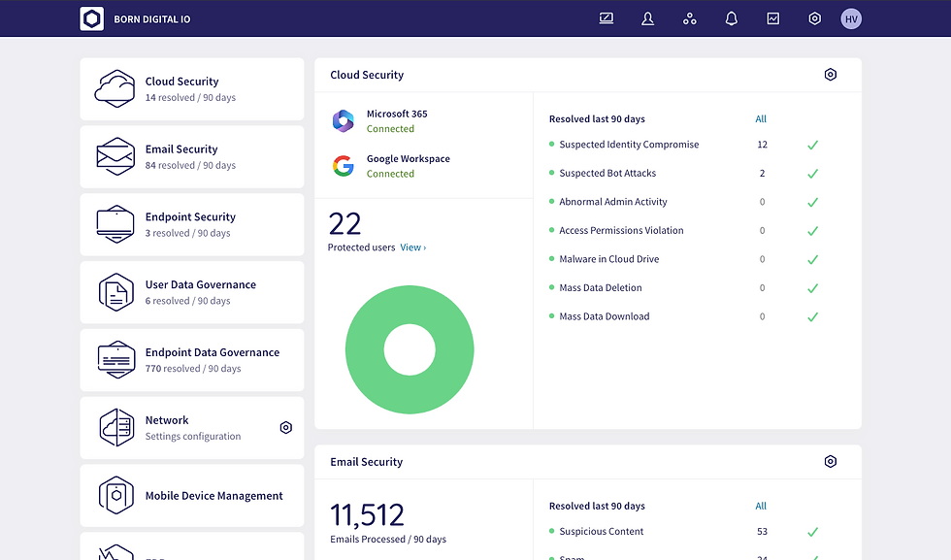951x560 pixels.
Task: Click the cloud icon on Cloud Security card
Action: (x=115, y=88)
